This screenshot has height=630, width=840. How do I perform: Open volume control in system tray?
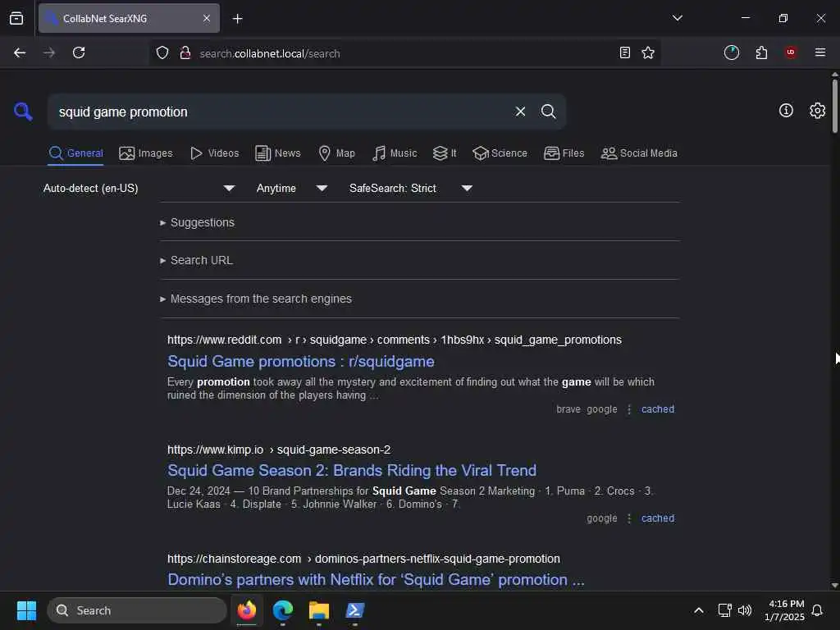pos(745,610)
